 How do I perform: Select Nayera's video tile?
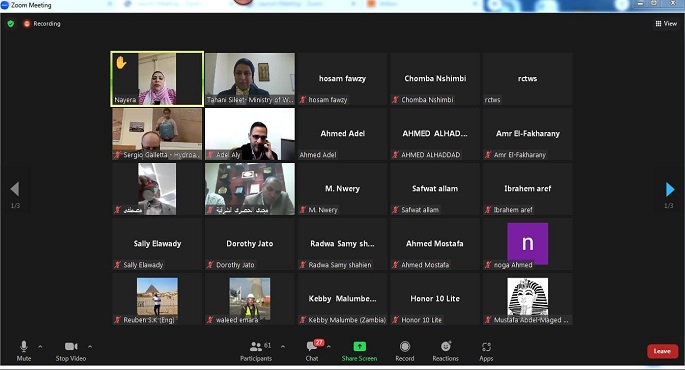(157, 79)
